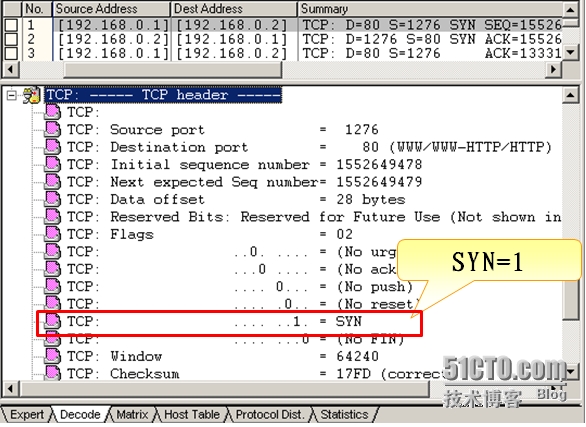
Task: Open the Host Table tab
Action: click(x=192, y=415)
